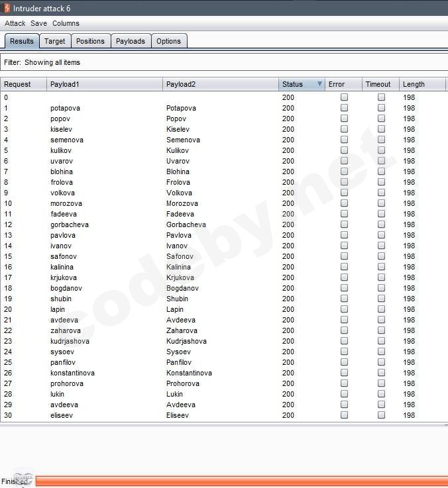Image resolution: width=448 pixels, height=488 pixels.
Task: Select request number 30 cell
Action: pyautogui.click(x=8, y=415)
